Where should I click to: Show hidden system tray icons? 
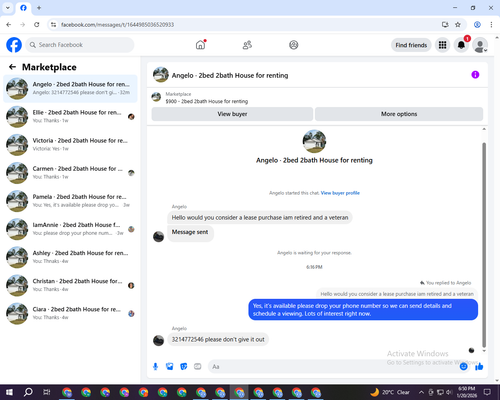point(421,392)
